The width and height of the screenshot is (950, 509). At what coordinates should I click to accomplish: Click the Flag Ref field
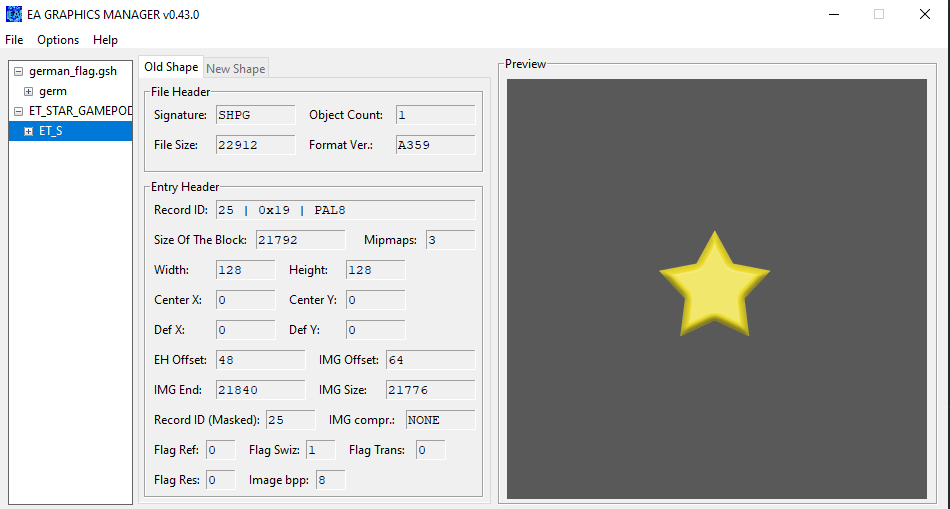[221, 450]
